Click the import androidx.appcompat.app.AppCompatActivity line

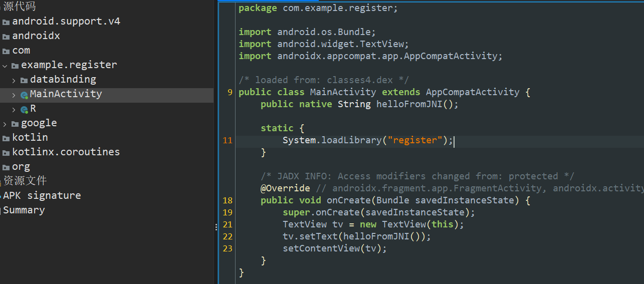(x=370, y=56)
